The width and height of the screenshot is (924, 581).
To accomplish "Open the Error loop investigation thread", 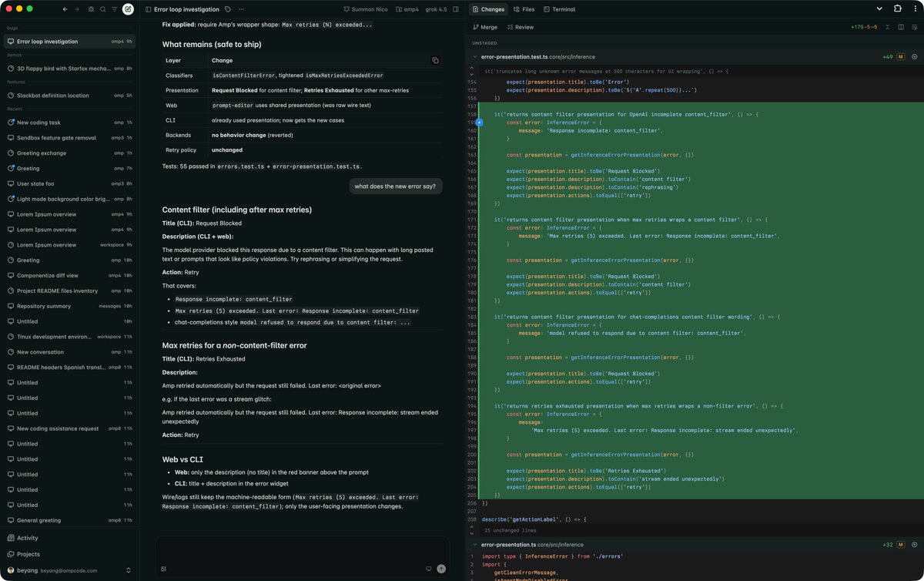I will coord(69,41).
